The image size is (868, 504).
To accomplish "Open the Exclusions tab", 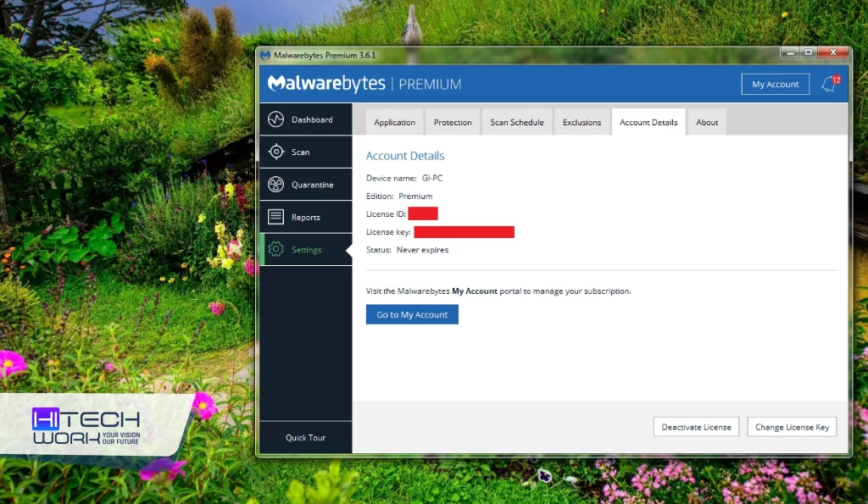I will pyautogui.click(x=581, y=122).
